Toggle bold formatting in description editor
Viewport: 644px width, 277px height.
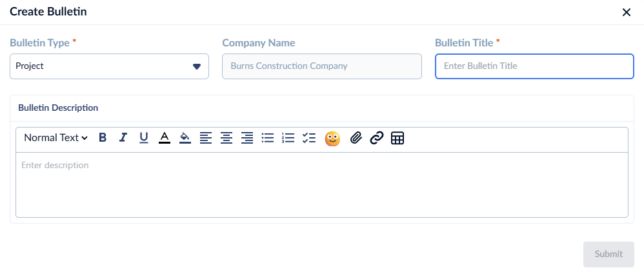pyautogui.click(x=103, y=138)
